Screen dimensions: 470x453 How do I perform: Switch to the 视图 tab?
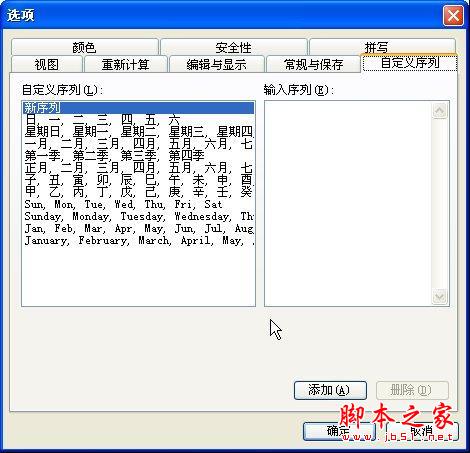[x=47, y=64]
